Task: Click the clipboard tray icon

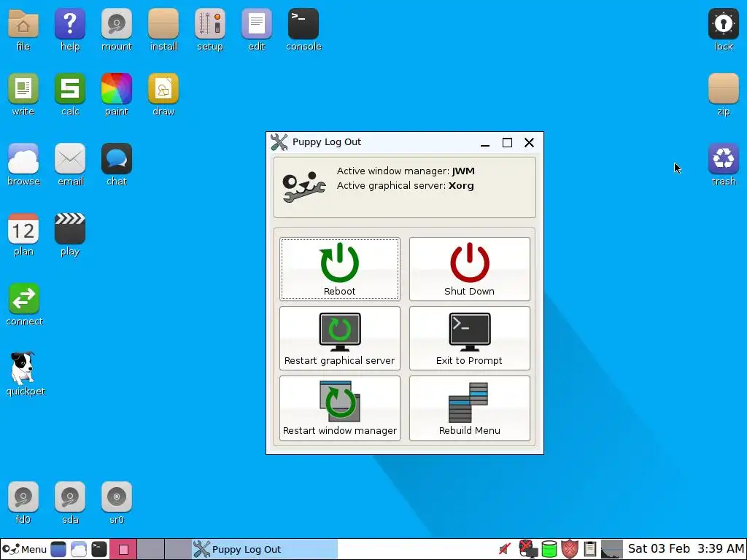Action: click(589, 550)
